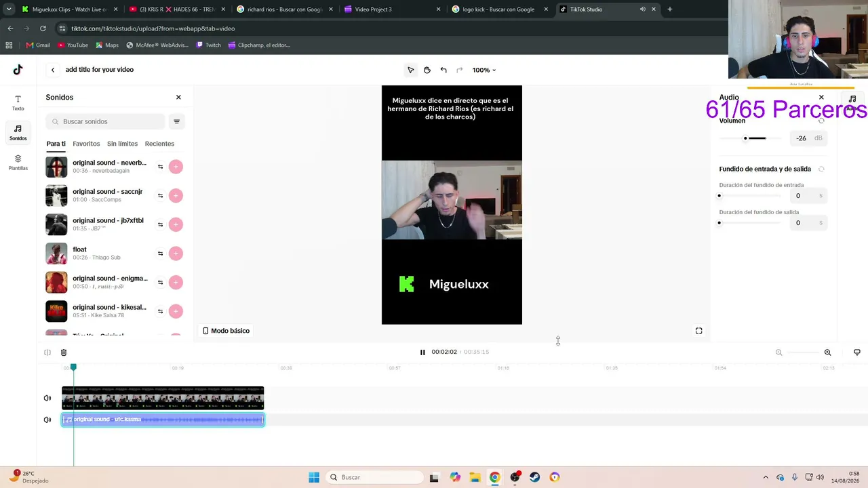Image resolution: width=868 pixels, height=488 pixels.
Task: Add 'original sound - saccnjr' to the video
Action: (176, 195)
